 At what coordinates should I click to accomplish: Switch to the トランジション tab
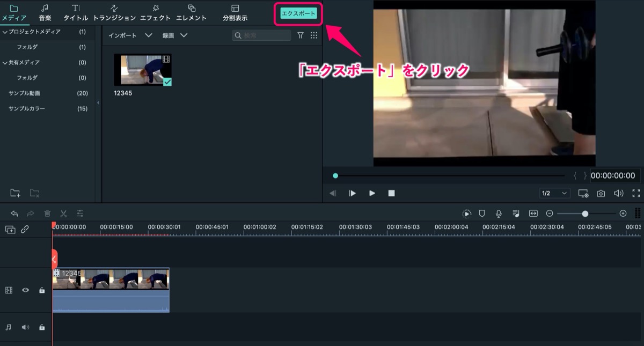[114, 13]
